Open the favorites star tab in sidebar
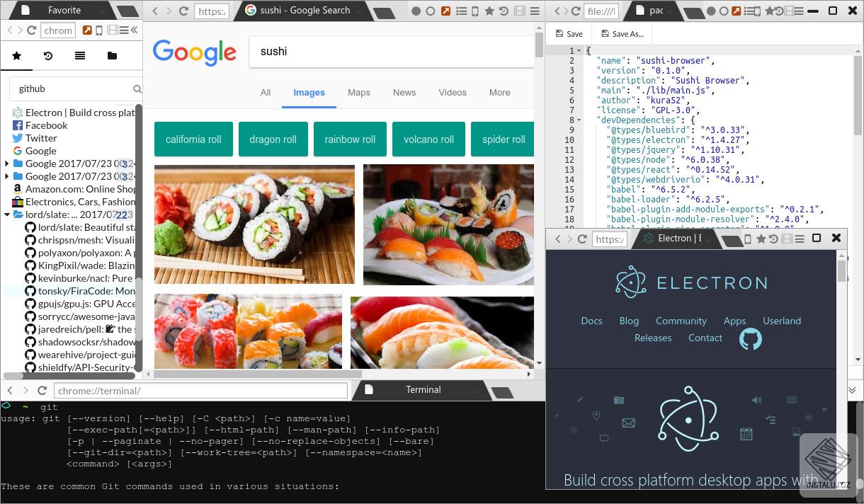This screenshot has height=504, width=864. coord(17,56)
